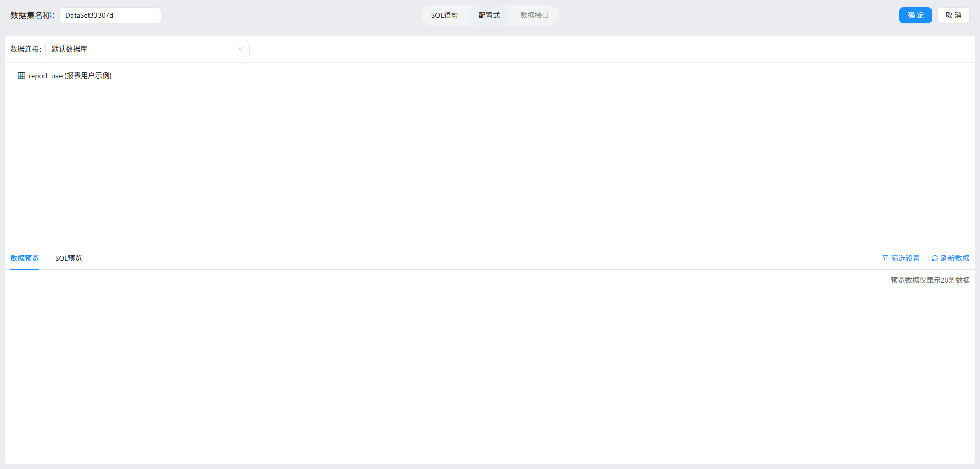Screen dimensions: 980x469
Task: Click the 默认数据库 connection select box
Action: [148, 49]
